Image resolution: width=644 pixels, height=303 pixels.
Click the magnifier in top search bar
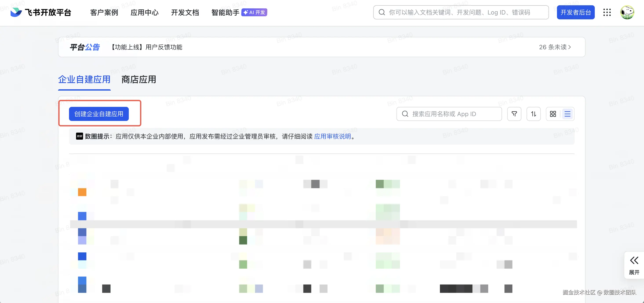(382, 12)
